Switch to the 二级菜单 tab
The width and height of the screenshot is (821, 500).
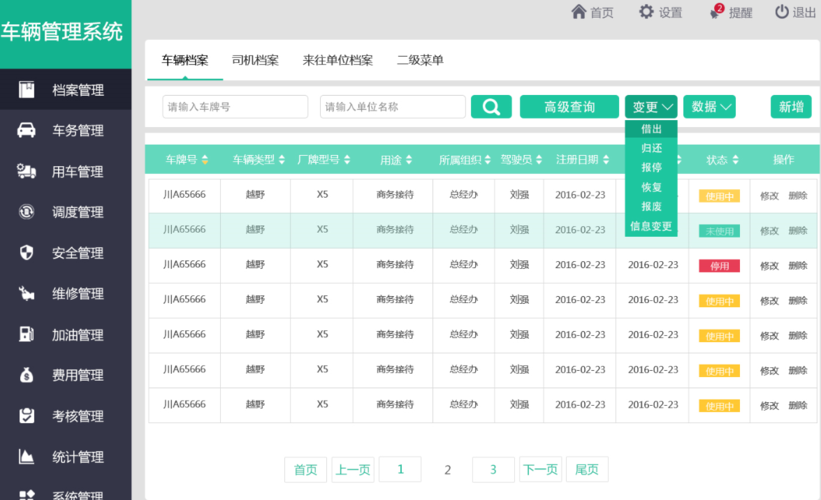pos(420,60)
